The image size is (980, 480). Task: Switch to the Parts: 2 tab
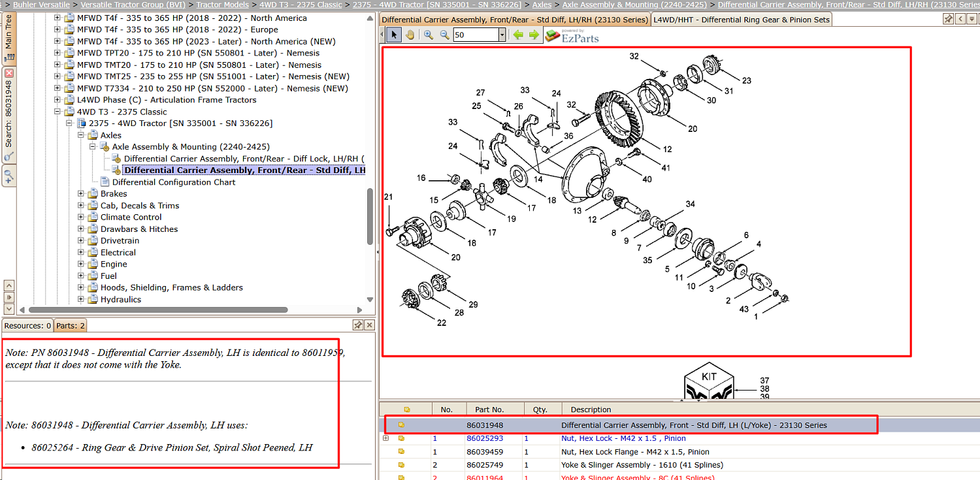coord(70,325)
